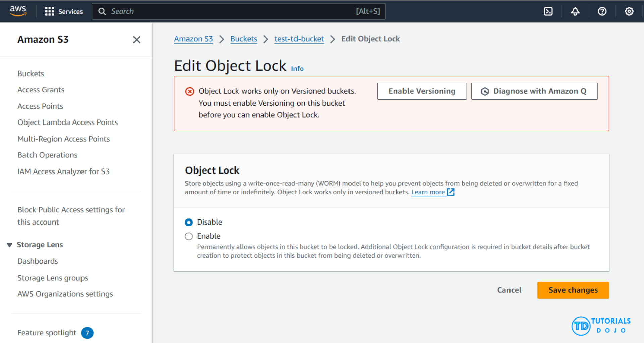Click the Cancel button
The width and height of the screenshot is (644, 343).
(x=509, y=290)
